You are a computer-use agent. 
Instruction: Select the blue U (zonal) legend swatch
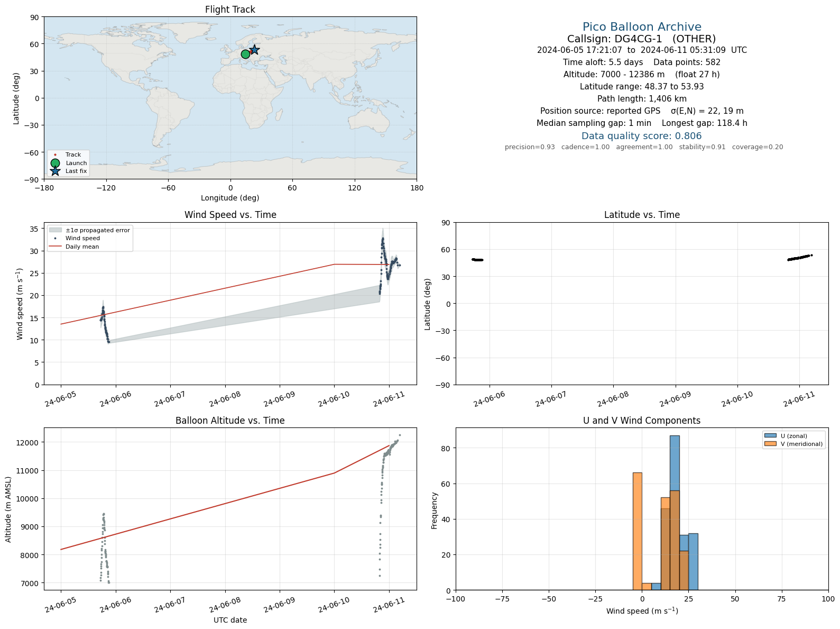(x=770, y=436)
